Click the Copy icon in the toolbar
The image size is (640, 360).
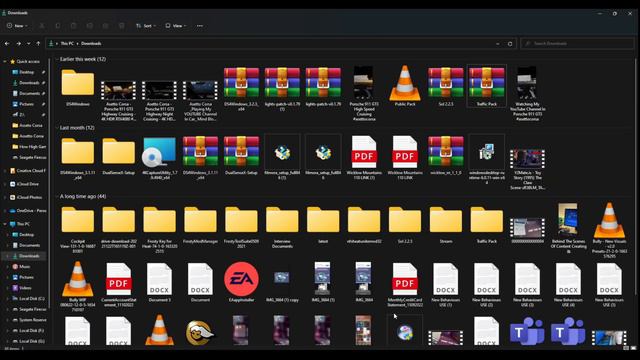[58, 26]
